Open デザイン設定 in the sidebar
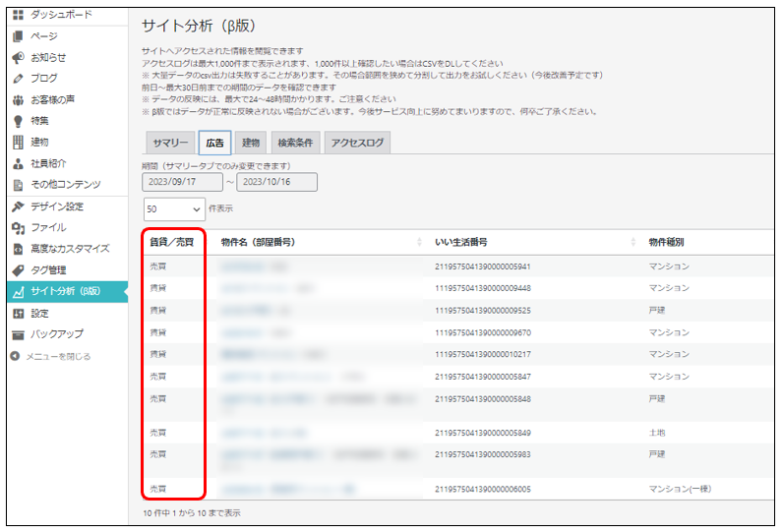This screenshot has width=782, height=532. tap(57, 207)
